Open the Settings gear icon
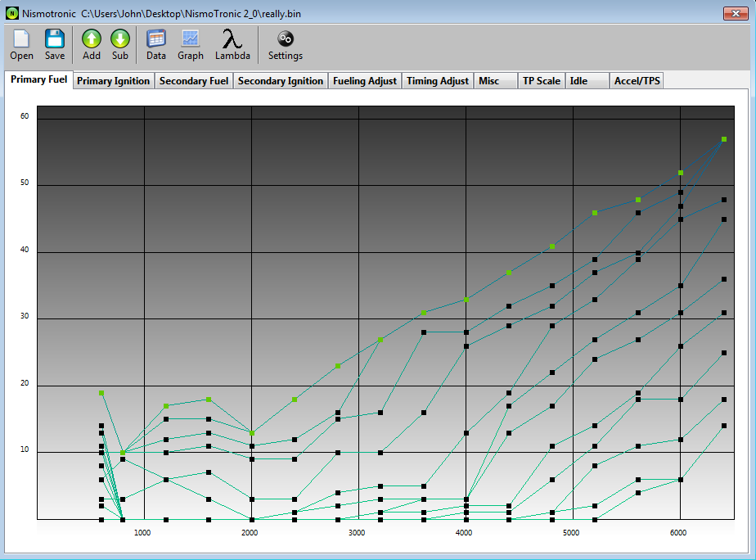Viewport: 756px width, 560px height. pos(286,38)
